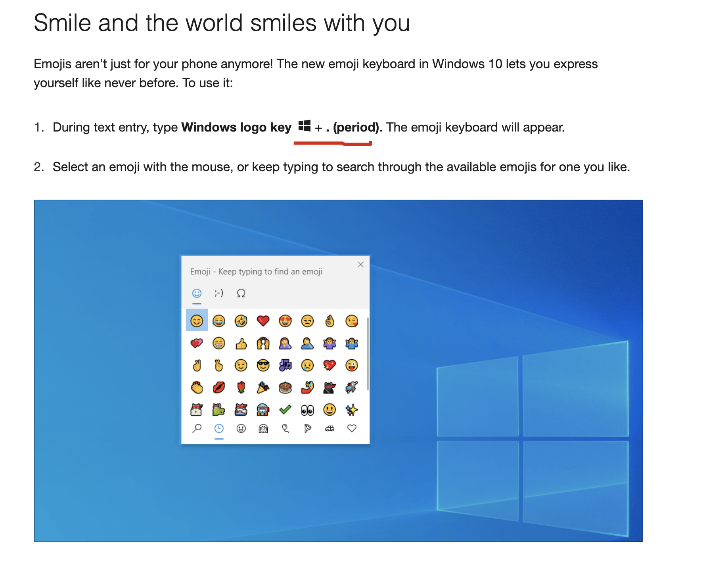Insert the ninja cat astronaut helmet emoji

point(263,409)
